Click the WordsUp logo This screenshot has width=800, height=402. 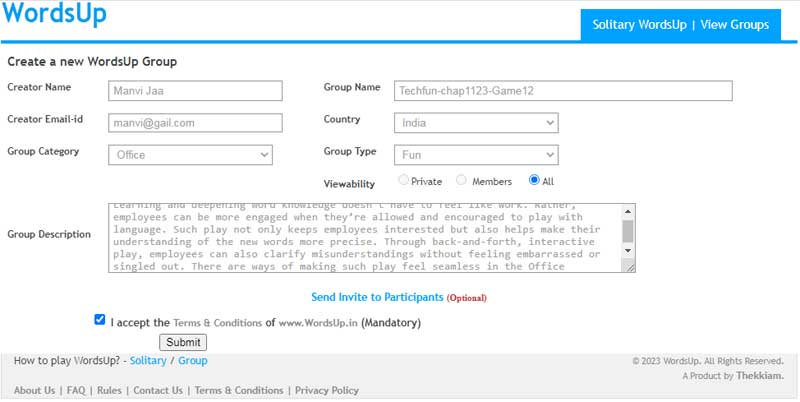55,14
